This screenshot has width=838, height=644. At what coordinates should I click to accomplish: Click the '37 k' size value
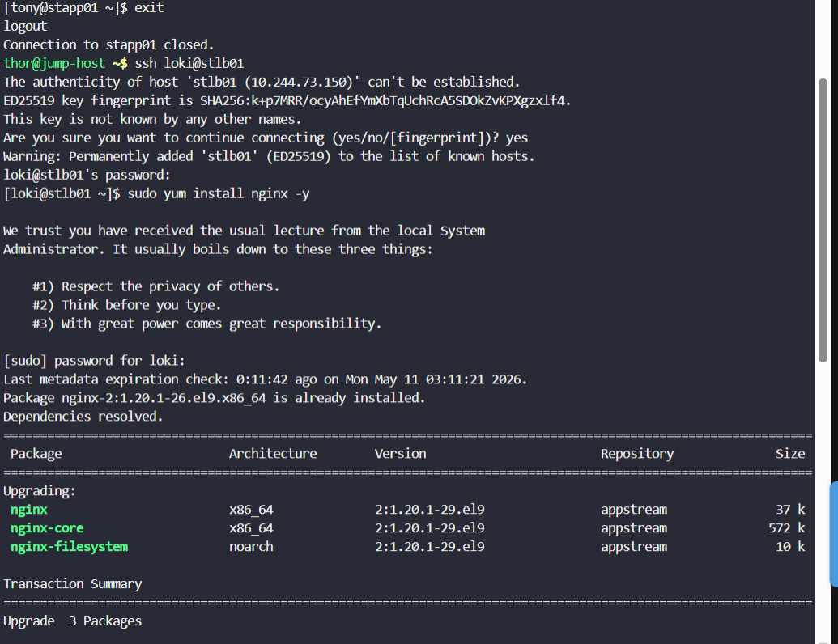coord(790,510)
